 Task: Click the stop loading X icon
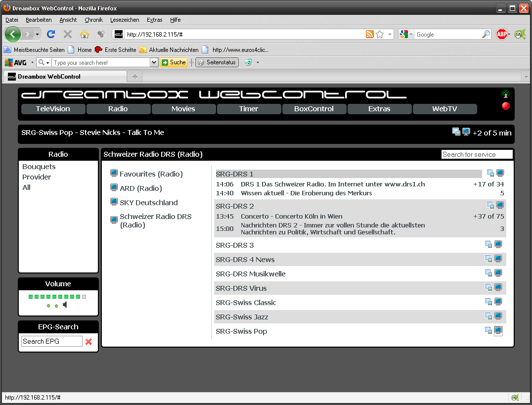(68, 34)
